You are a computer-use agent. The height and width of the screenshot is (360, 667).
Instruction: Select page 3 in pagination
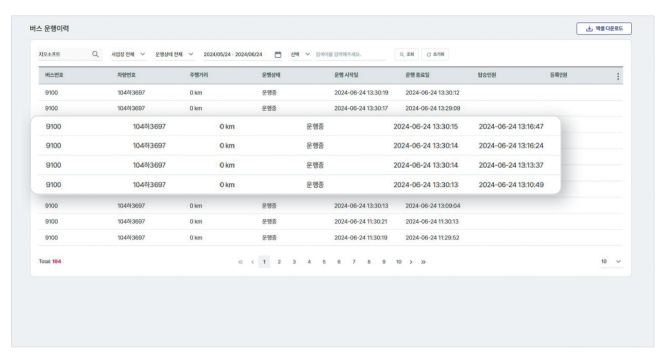[x=294, y=262]
